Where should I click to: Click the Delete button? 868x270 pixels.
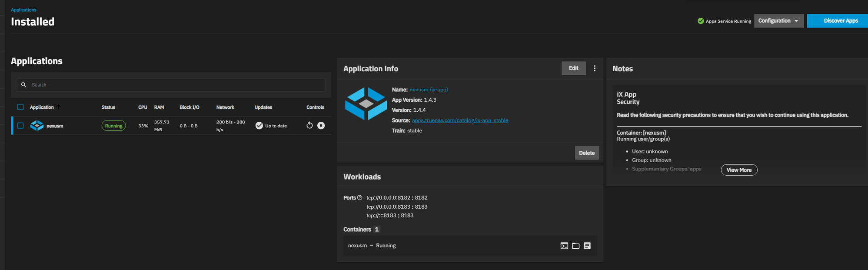(x=587, y=153)
